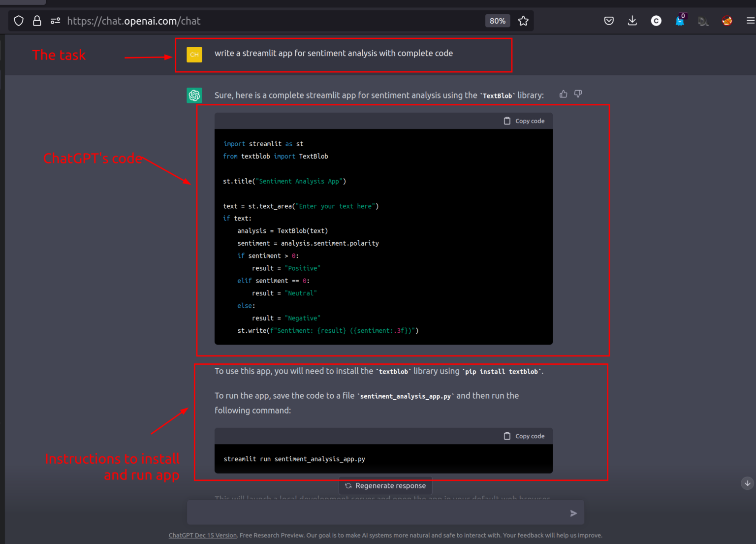Copy the streamlit sentiment analysis code
756x544 pixels.
(x=524, y=121)
